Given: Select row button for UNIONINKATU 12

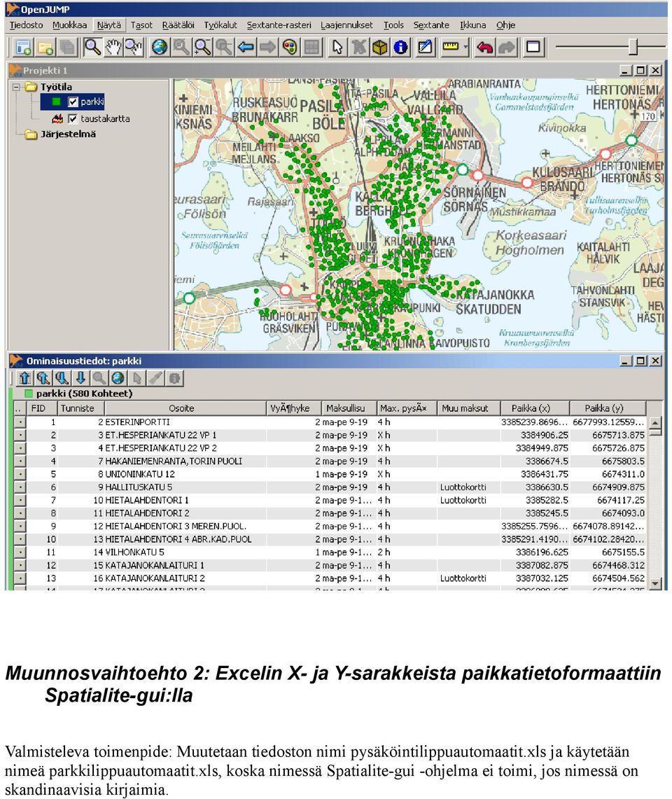Looking at the screenshot, I should (x=20, y=474).
